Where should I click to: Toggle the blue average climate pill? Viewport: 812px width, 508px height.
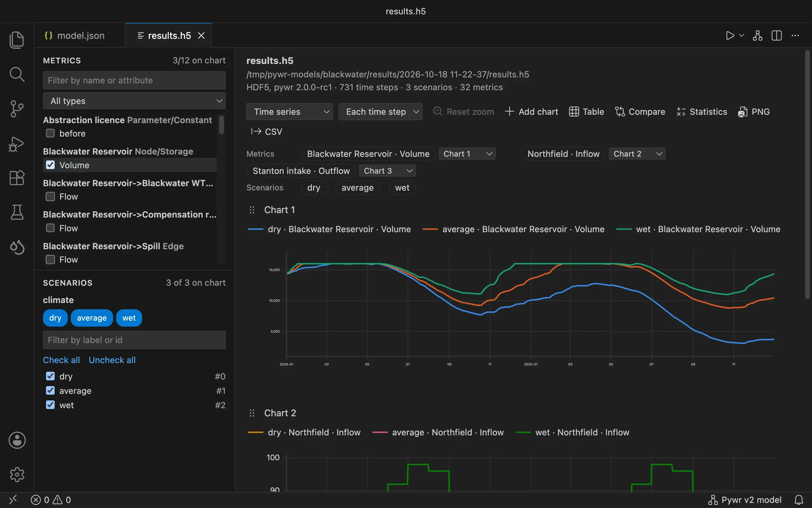pyautogui.click(x=92, y=318)
